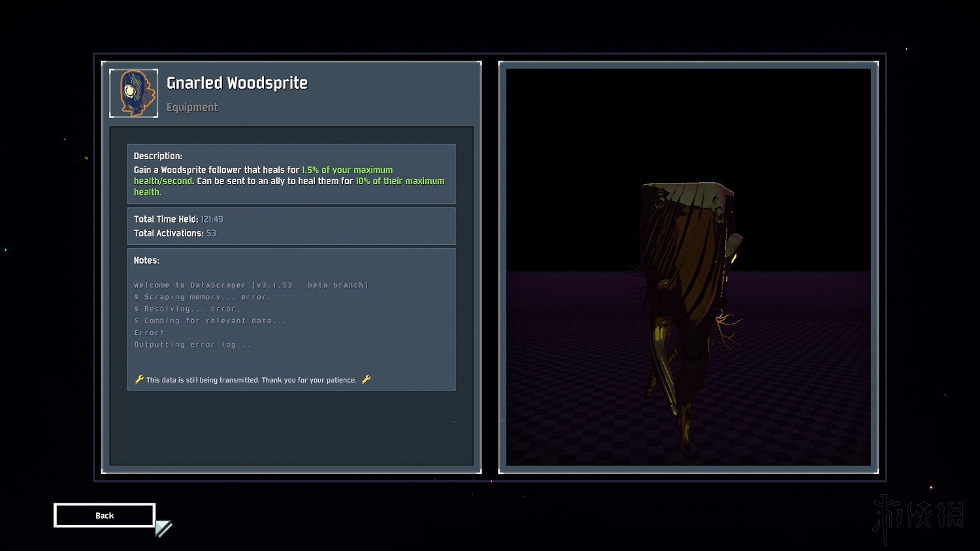Click the 'data is still being transmitted' message

tap(251, 380)
